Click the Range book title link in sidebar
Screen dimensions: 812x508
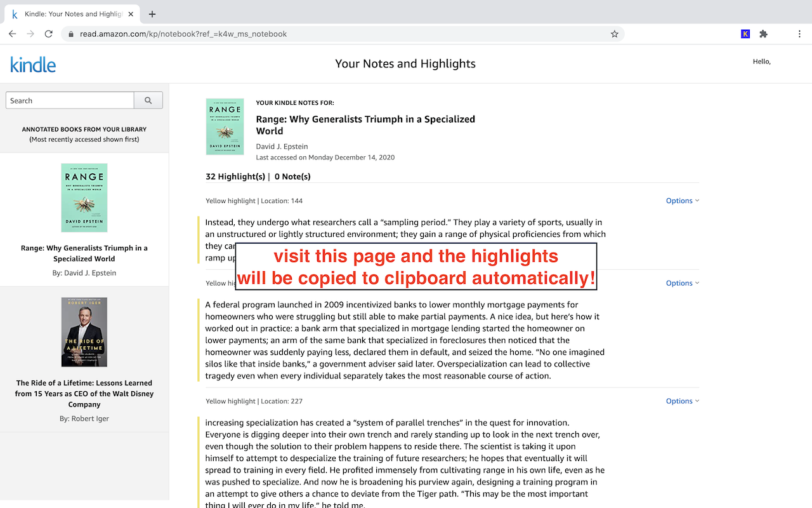click(84, 253)
